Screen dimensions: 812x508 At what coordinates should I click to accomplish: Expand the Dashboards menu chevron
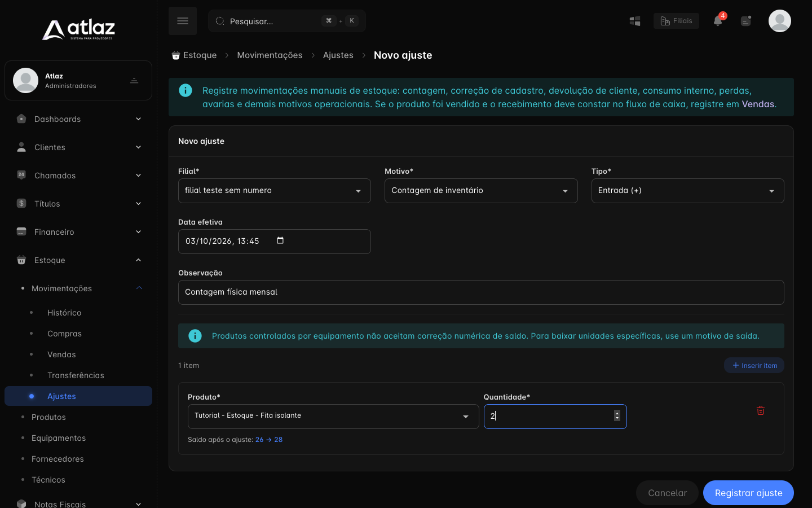tap(138, 119)
